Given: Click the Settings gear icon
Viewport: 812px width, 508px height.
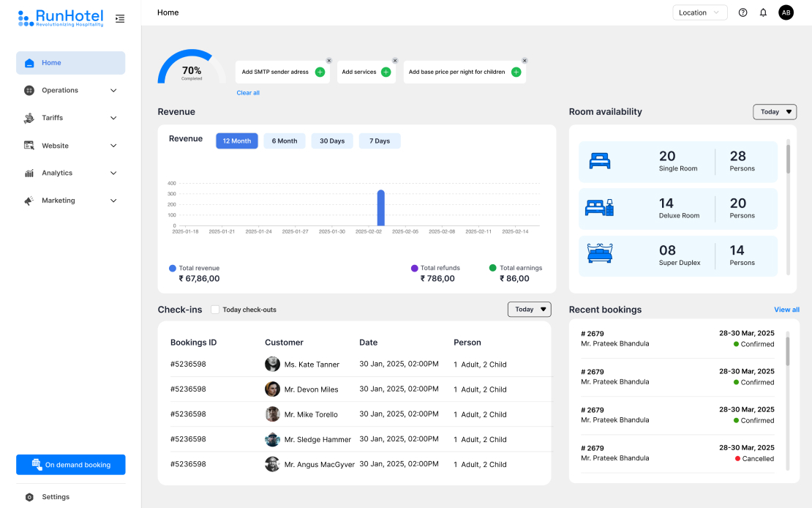Looking at the screenshot, I should (29, 497).
